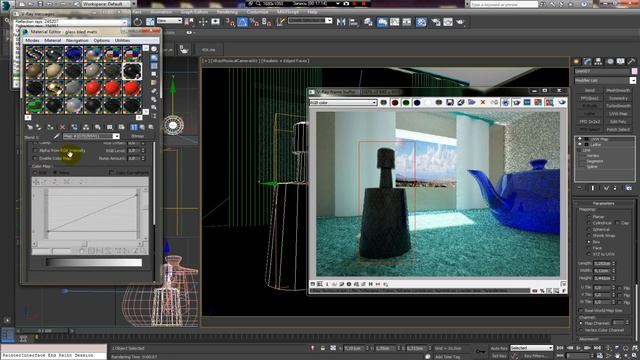The height and width of the screenshot is (360, 640).
Task: Open the Modifier List dropdown
Action: [x=605, y=81]
